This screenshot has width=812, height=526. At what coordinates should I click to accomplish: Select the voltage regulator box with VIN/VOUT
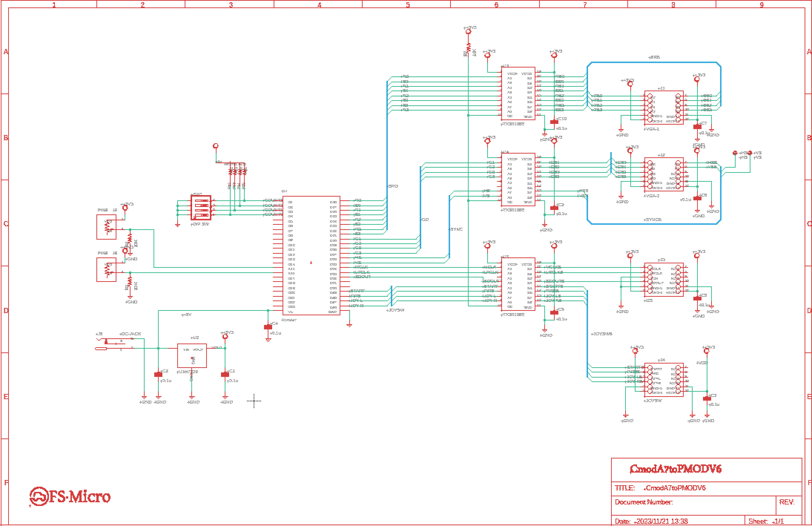[x=192, y=355]
